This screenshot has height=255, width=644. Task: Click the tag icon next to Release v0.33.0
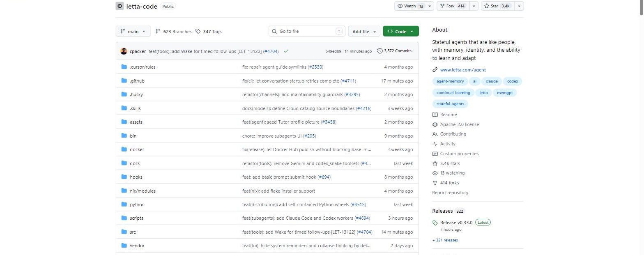(435, 223)
